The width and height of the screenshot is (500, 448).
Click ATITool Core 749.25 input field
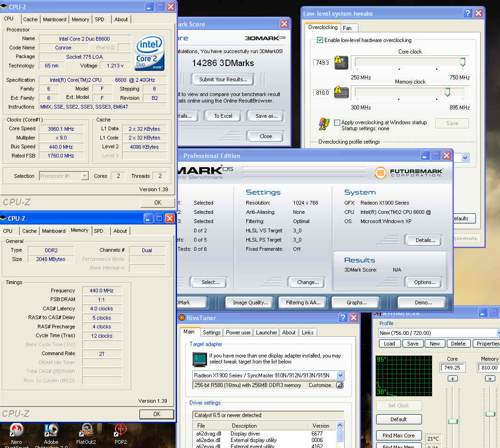pos(452,367)
